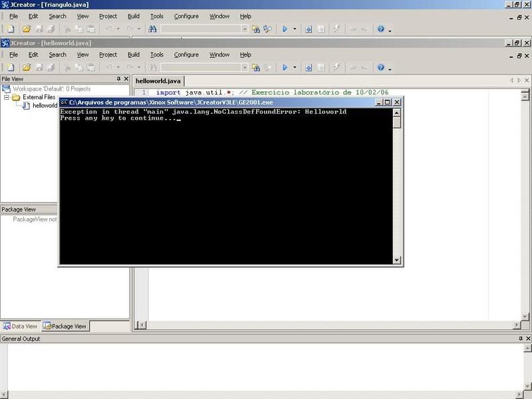
Task: Open Build menu in helloworld.java window
Action: pyautogui.click(x=134, y=55)
